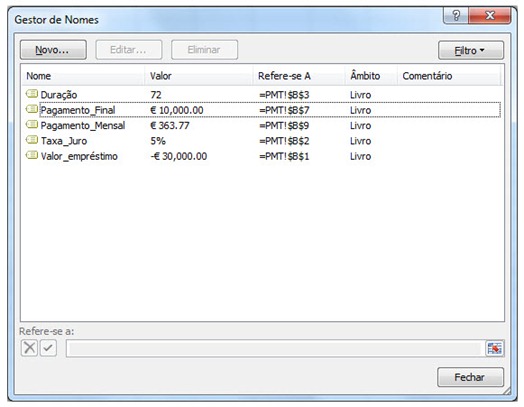The height and width of the screenshot is (407, 524).
Task: Click the value 5% in the Taxa_Juro row
Action: 158,141
